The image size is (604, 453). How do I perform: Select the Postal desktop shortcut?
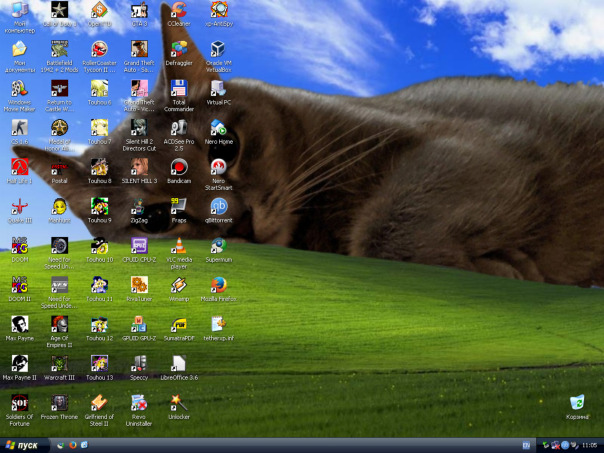click(x=59, y=168)
